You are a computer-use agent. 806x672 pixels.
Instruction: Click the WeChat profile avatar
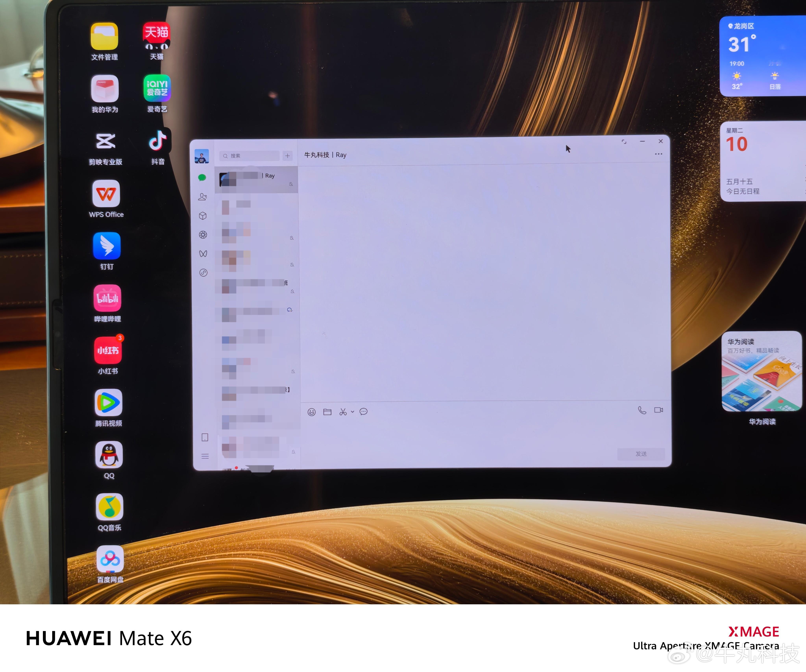coord(202,156)
